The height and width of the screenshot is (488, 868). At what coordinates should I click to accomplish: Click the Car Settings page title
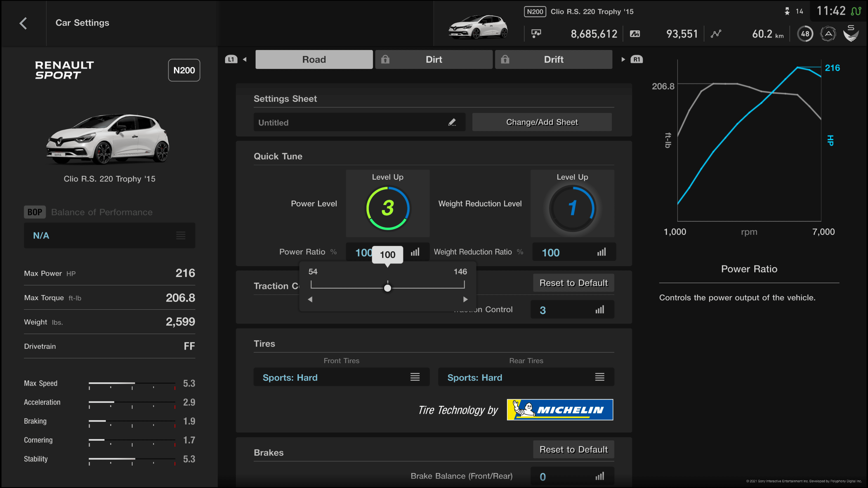pos(82,23)
